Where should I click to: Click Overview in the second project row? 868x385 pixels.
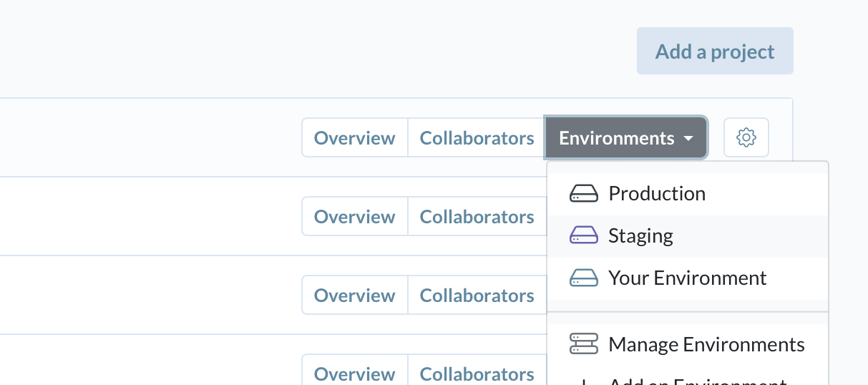[x=355, y=217]
